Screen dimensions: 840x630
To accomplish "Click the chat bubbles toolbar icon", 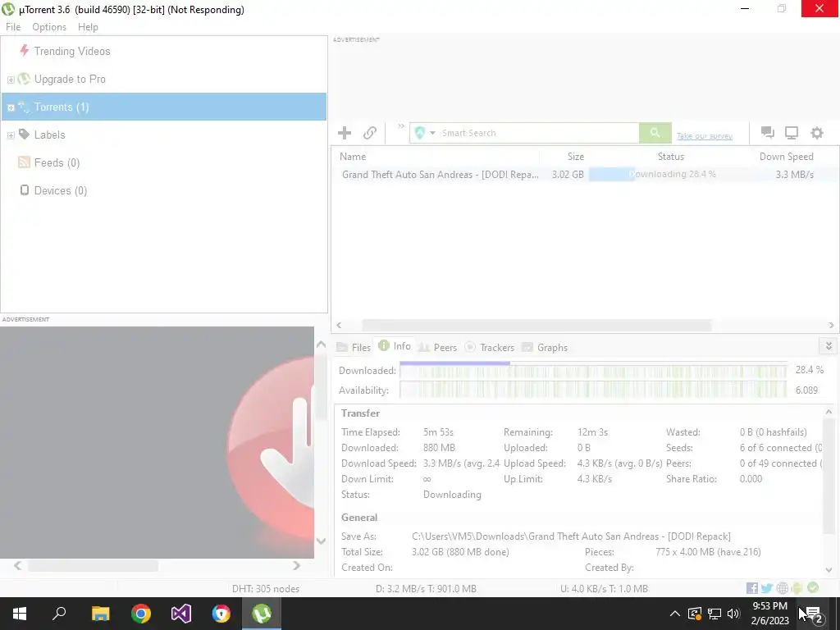I will (768, 133).
